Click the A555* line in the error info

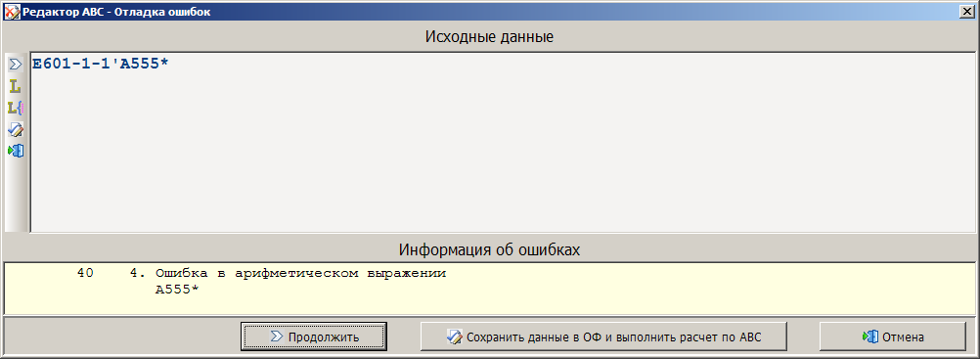coord(177,290)
